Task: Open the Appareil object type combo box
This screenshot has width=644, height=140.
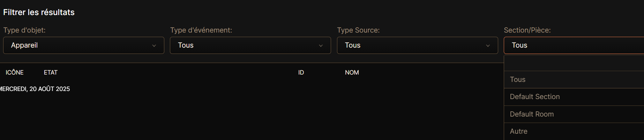Action: pos(84,45)
